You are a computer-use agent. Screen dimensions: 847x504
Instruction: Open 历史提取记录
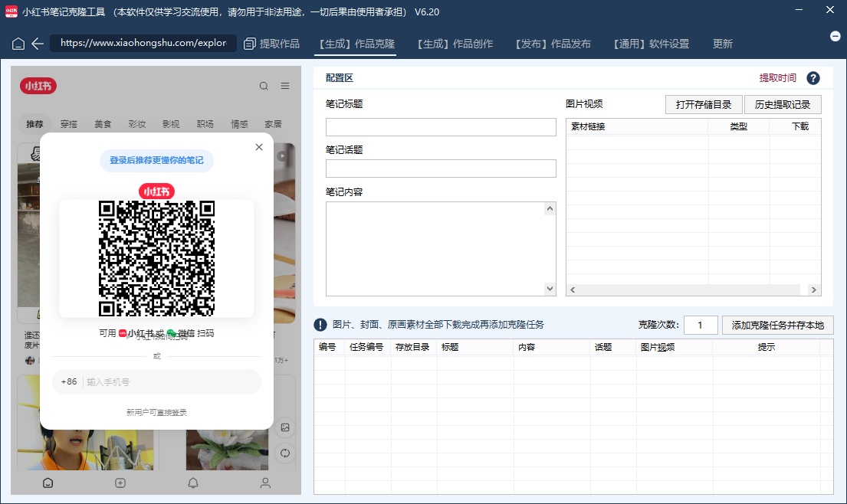pos(783,104)
